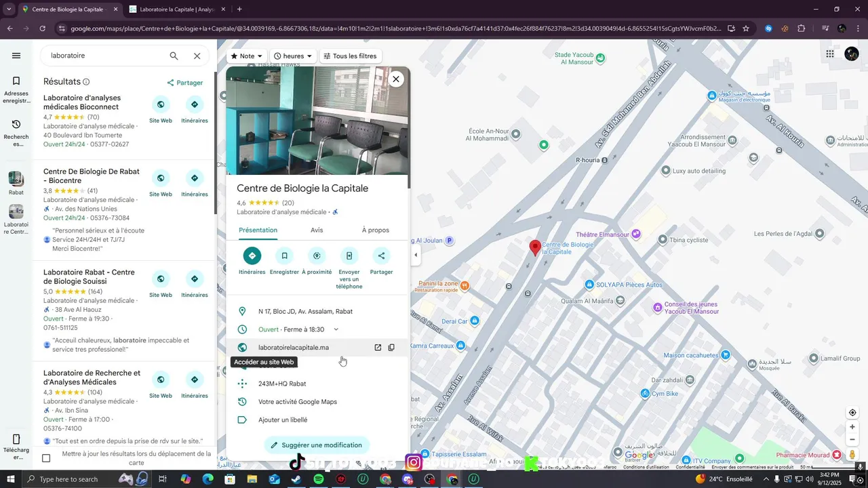Click Théâtre Elmansour map marker
Image resolution: width=868 pixels, height=488 pixels.
click(x=635, y=235)
